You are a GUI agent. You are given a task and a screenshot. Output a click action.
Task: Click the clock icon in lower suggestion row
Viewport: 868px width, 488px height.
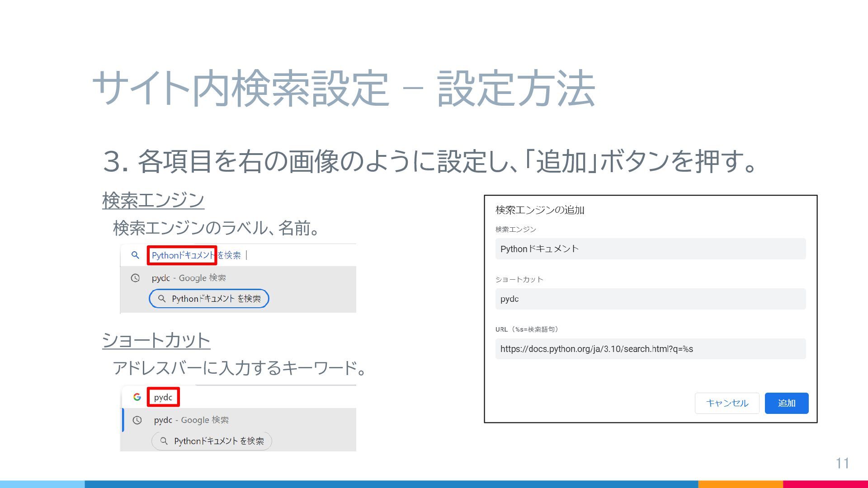point(137,420)
